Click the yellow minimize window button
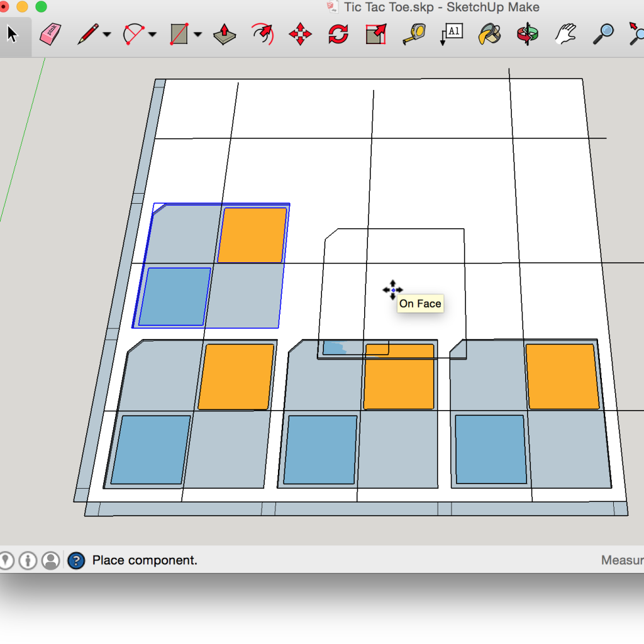This screenshot has width=644, height=644. (x=22, y=6)
